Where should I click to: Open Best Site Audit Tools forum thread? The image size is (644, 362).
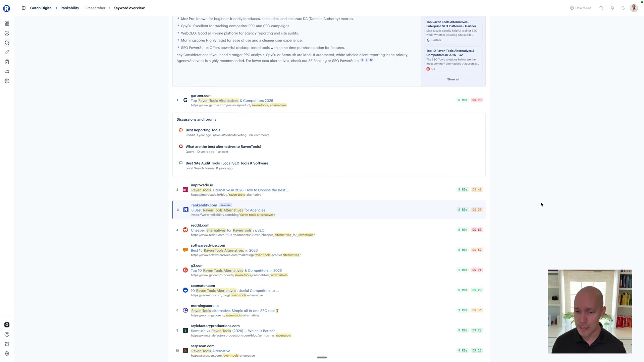pos(227,163)
